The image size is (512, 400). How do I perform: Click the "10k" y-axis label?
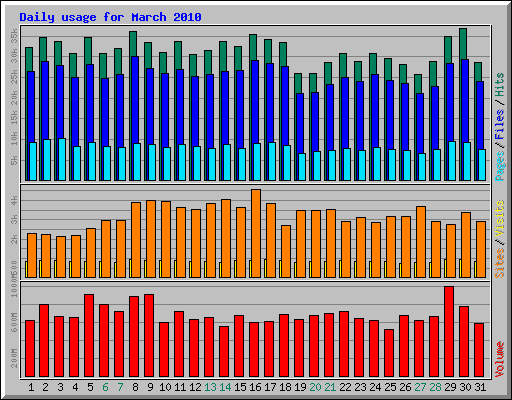pyautogui.click(x=14, y=139)
